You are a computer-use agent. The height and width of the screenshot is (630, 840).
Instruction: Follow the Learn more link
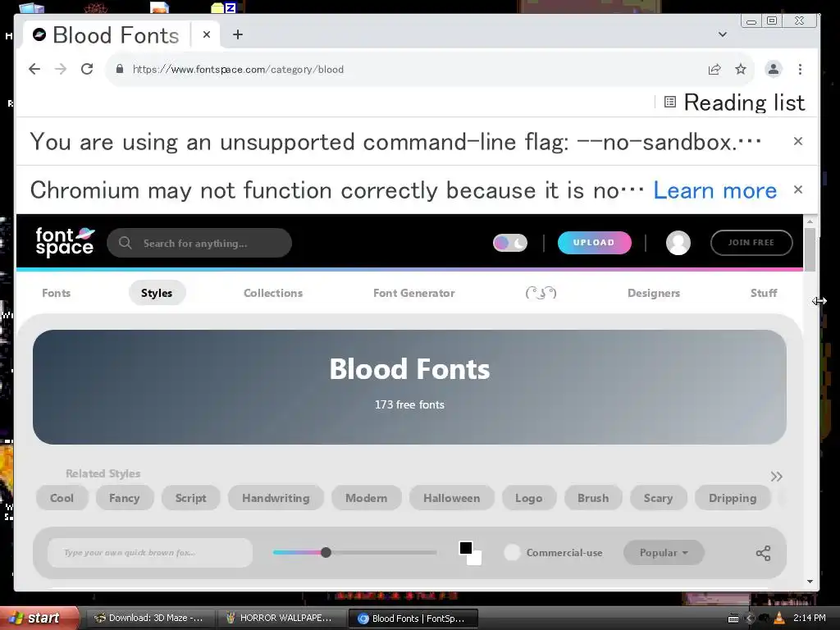(714, 190)
